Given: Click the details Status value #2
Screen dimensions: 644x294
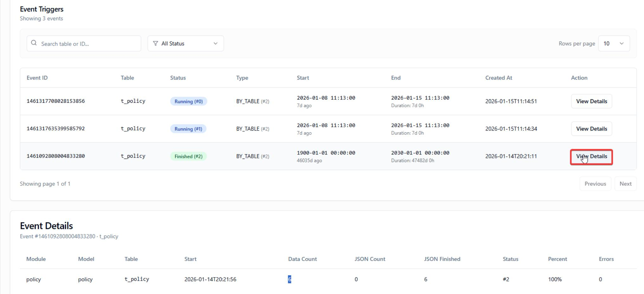Looking at the screenshot, I should pos(506,279).
